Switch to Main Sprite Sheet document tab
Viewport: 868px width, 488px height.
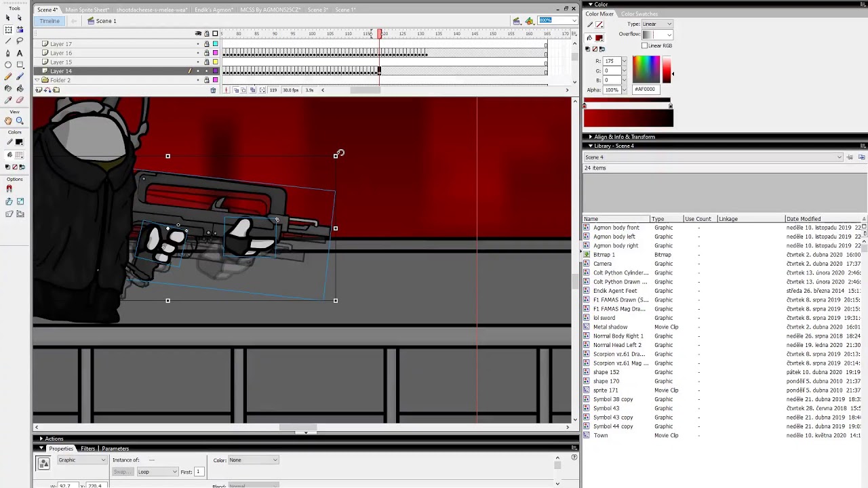[x=87, y=10]
